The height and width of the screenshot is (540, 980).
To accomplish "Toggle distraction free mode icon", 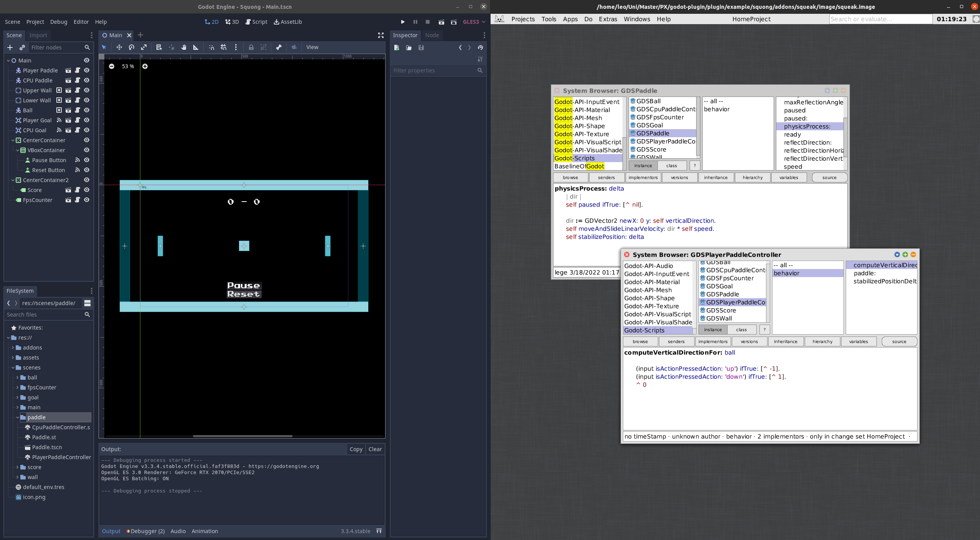I will tap(380, 35).
